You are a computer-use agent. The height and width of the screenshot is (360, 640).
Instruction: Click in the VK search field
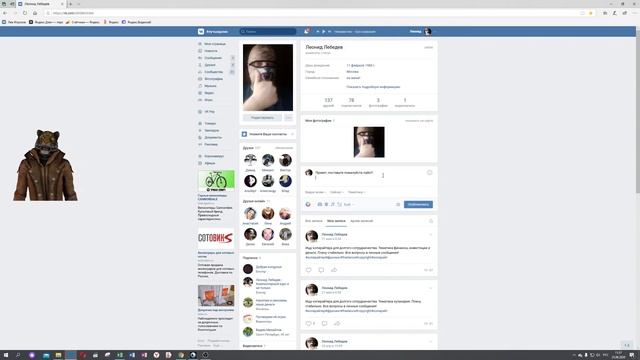click(x=268, y=31)
